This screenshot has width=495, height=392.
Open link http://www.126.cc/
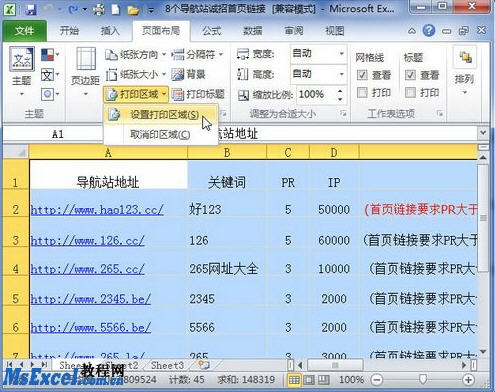point(88,240)
